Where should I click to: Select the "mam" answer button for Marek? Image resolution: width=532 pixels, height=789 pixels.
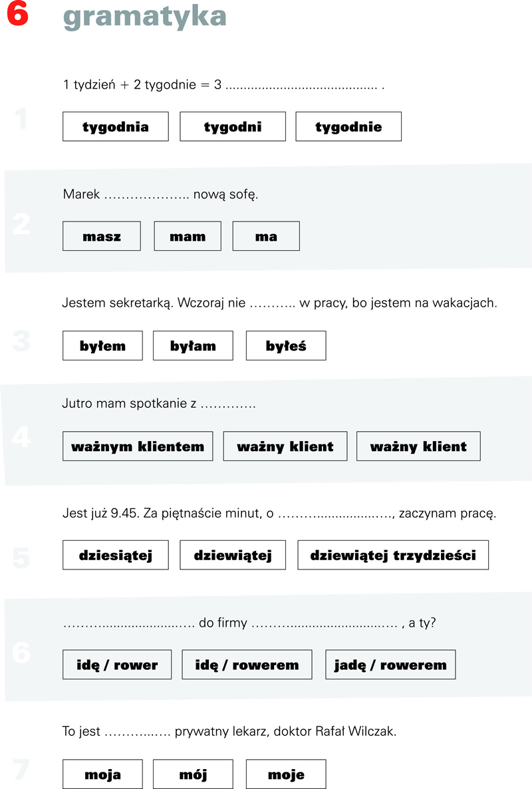[188, 236]
